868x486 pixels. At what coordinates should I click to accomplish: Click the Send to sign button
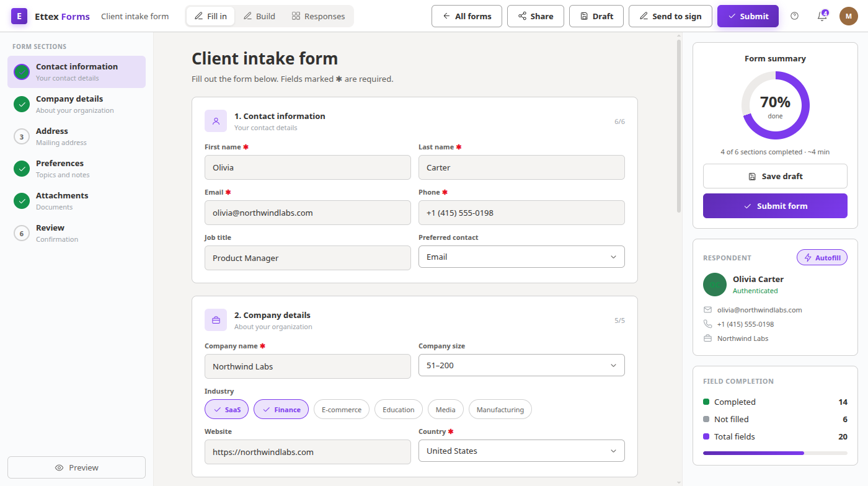[x=670, y=16]
